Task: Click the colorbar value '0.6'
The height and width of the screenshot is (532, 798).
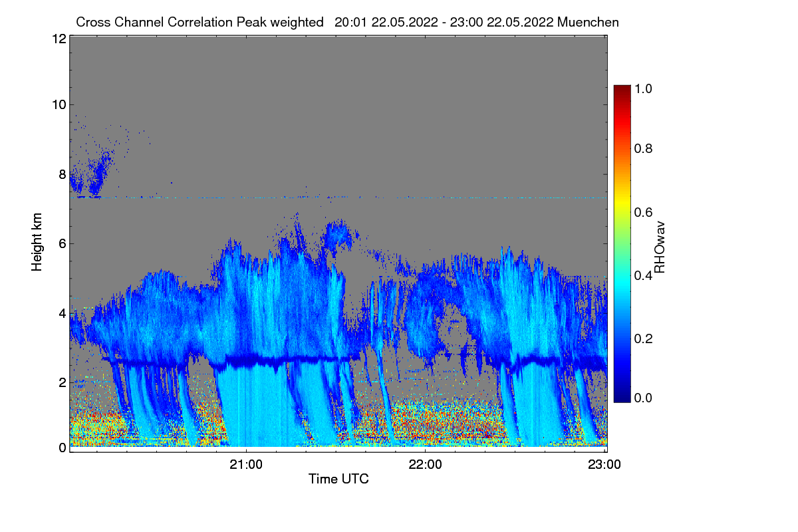Action: [644, 212]
